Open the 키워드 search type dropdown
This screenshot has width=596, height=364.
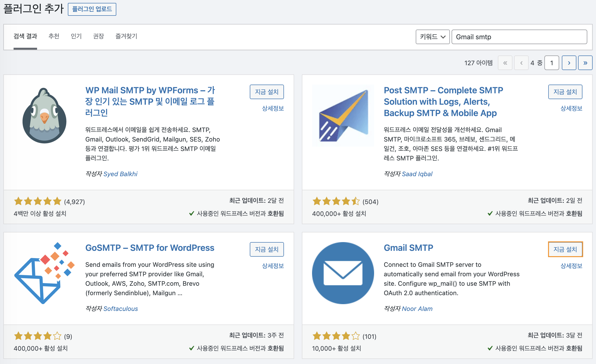pyautogui.click(x=432, y=37)
